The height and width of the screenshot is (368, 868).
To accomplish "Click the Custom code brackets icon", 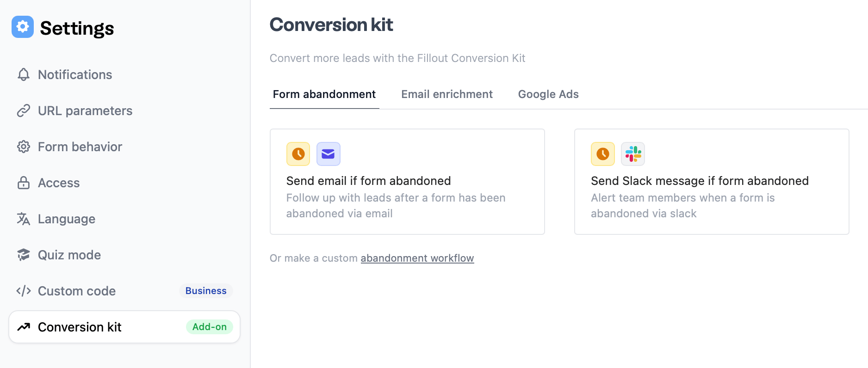I will (24, 291).
